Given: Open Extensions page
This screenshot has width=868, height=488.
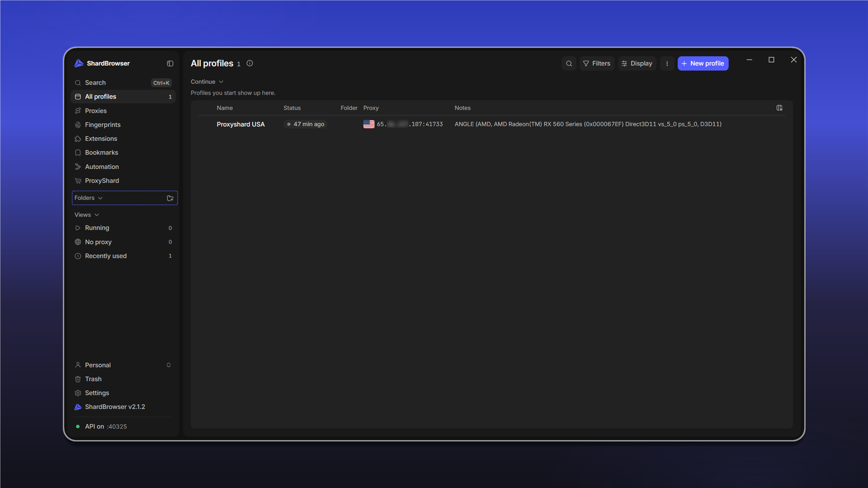Looking at the screenshot, I should [123, 139].
